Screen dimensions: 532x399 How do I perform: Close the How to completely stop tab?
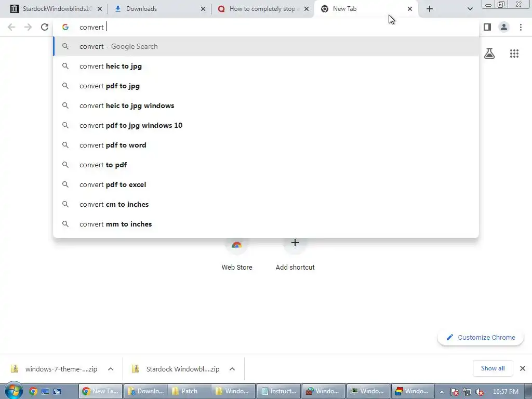pyautogui.click(x=307, y=9)
